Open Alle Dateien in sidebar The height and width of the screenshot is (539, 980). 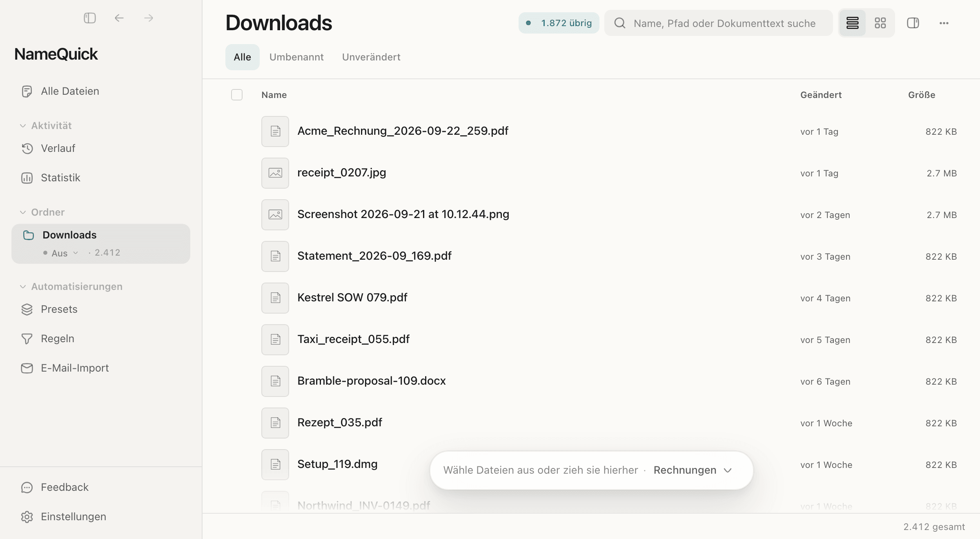coord(101,91)
